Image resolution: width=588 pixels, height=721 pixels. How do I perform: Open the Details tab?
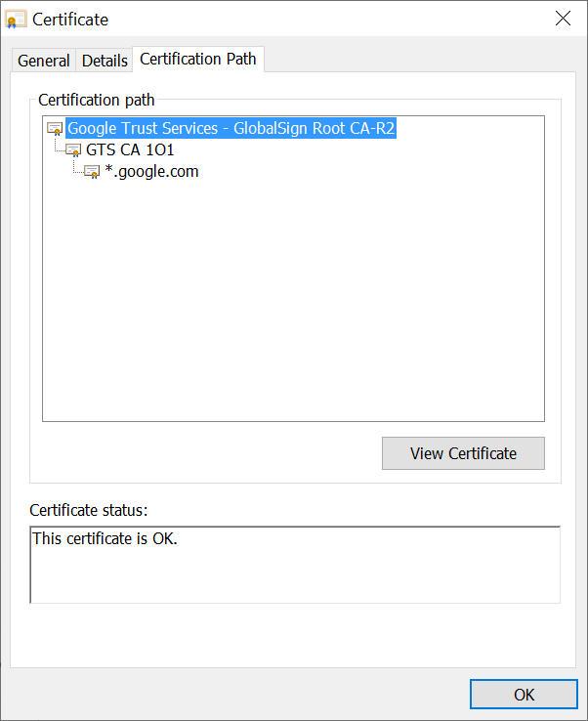tap(105, 61)
